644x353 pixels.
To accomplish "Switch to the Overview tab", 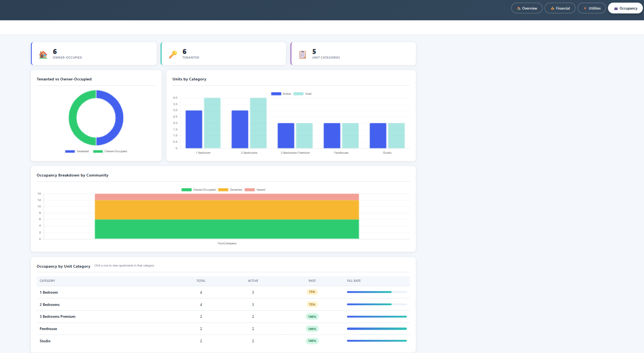I will (x=527, y=8).
